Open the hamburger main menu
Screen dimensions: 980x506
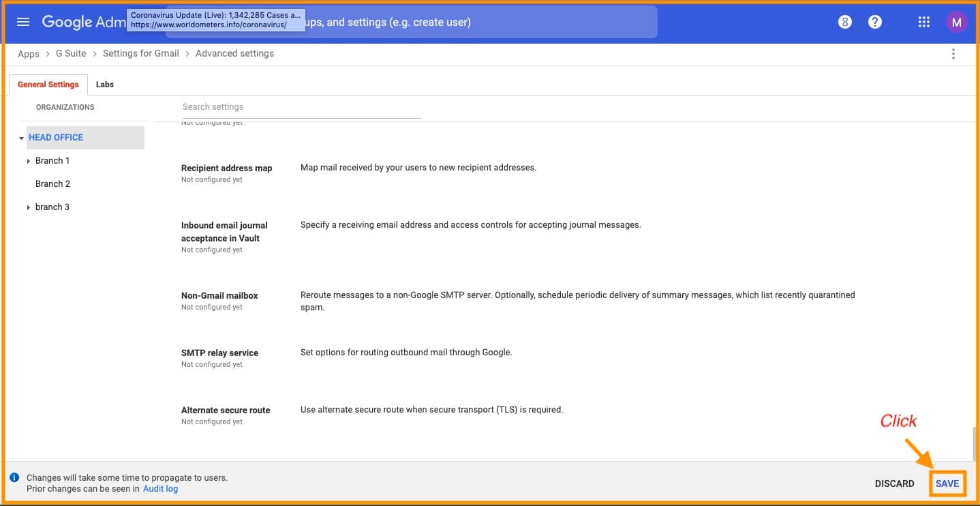[23, 22]
